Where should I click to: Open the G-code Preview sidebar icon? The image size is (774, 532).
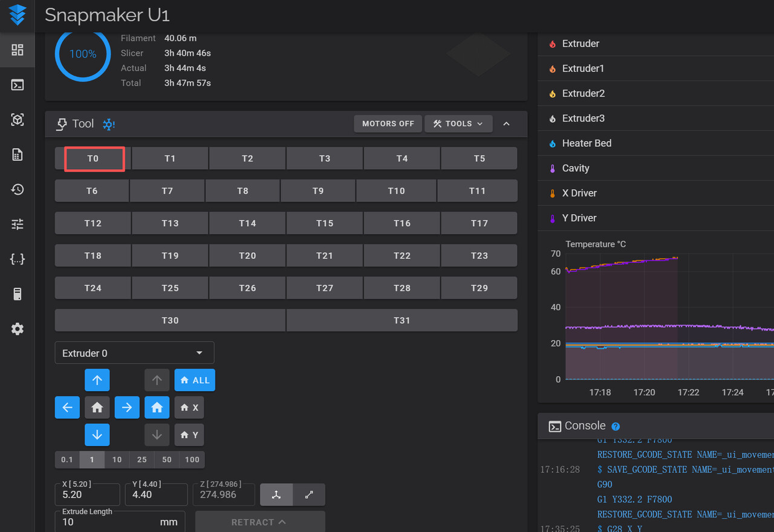18,120
